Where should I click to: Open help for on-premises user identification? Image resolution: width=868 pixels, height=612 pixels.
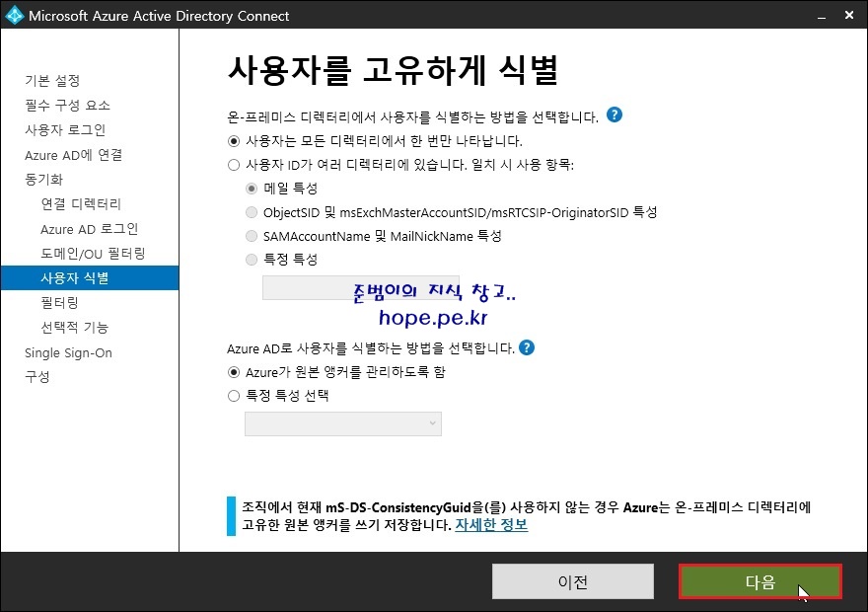[615, 115]
